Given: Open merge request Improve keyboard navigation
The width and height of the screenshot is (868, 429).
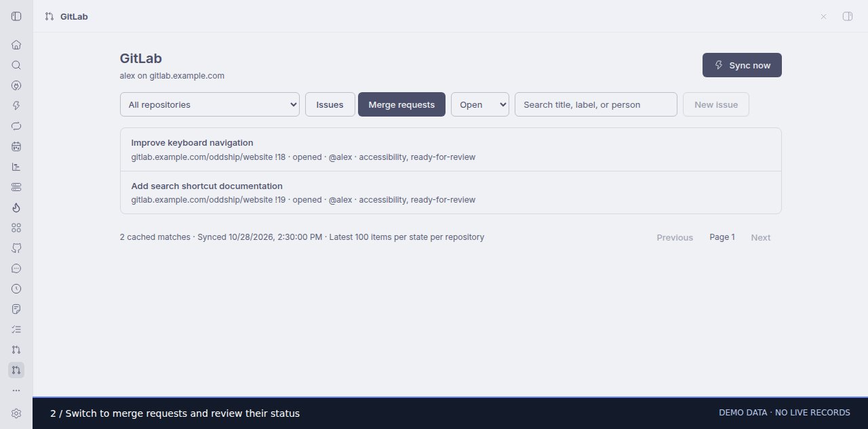Looking at the screenshot, I should coord(451,149).
